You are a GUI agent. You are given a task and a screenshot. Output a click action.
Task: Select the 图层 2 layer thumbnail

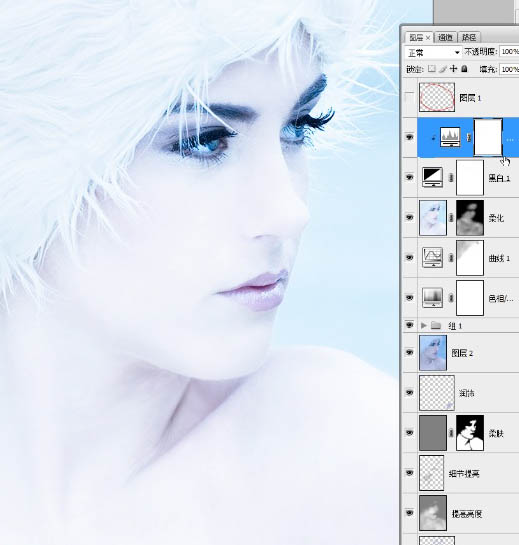(x=433, y=352)
